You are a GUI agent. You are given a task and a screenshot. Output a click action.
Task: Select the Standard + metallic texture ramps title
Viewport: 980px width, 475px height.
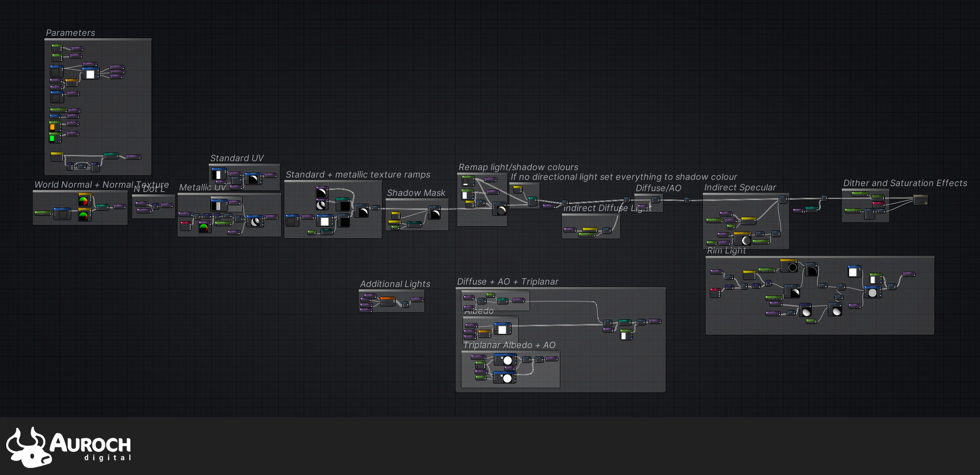(x=358, y=174)
